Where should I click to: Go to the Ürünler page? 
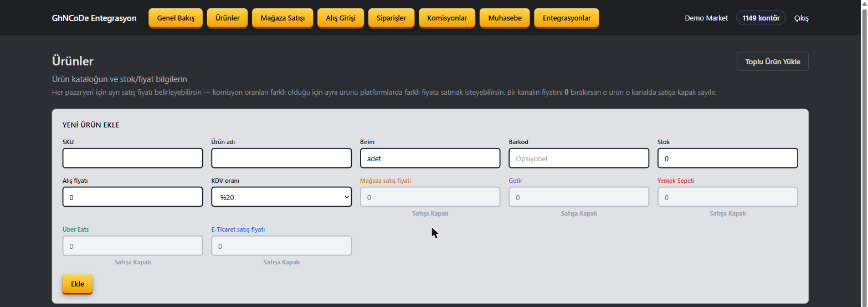click(x=227, y=18)
